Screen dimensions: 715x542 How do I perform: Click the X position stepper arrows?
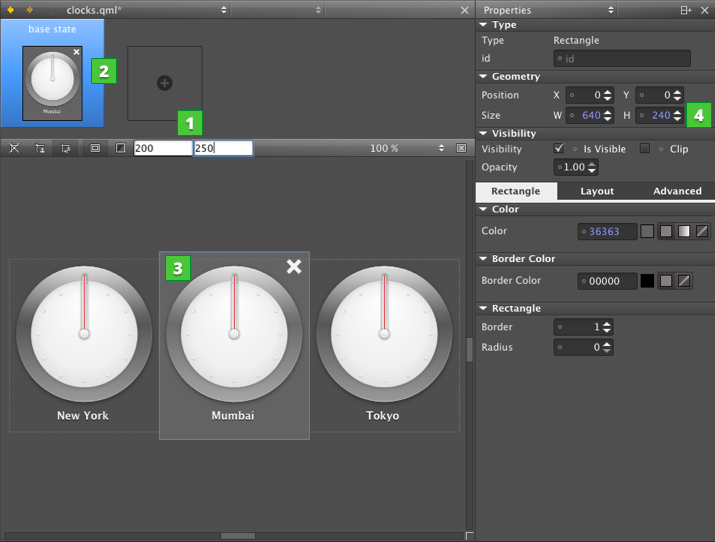coord(608,95)
